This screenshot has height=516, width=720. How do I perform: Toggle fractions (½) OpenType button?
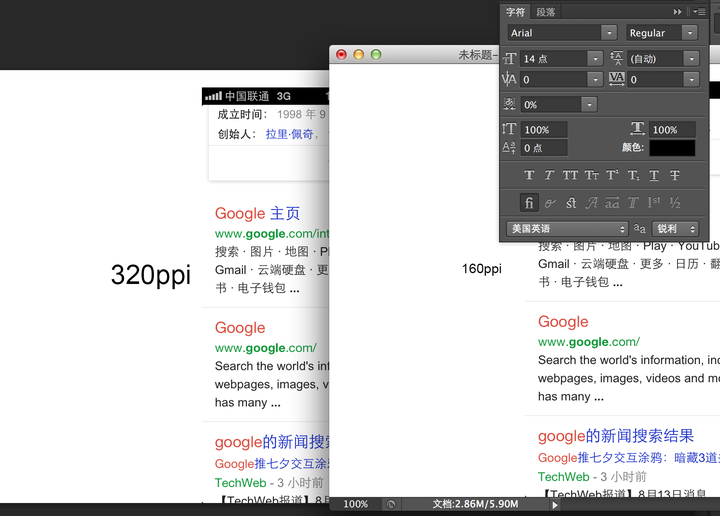pyautogui.click(x=675, y=202)
